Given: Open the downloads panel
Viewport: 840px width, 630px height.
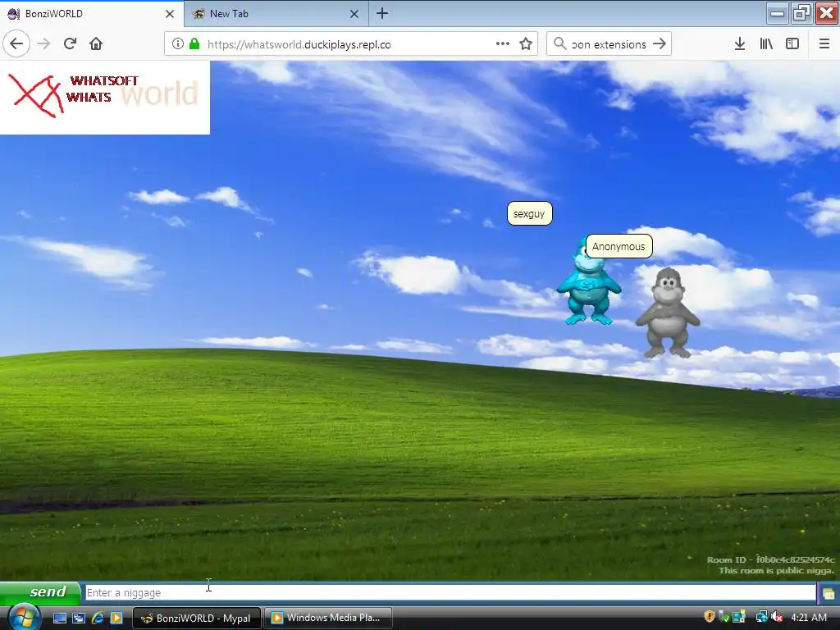Looking at the screenshot, I should pos(740,44).
